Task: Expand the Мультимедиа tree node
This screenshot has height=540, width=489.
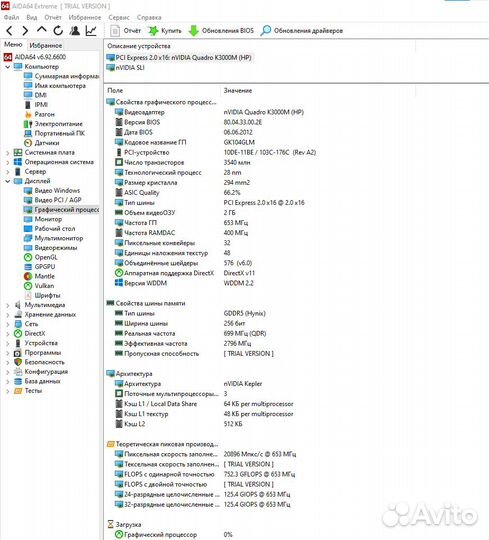Action: coord(8,305)
